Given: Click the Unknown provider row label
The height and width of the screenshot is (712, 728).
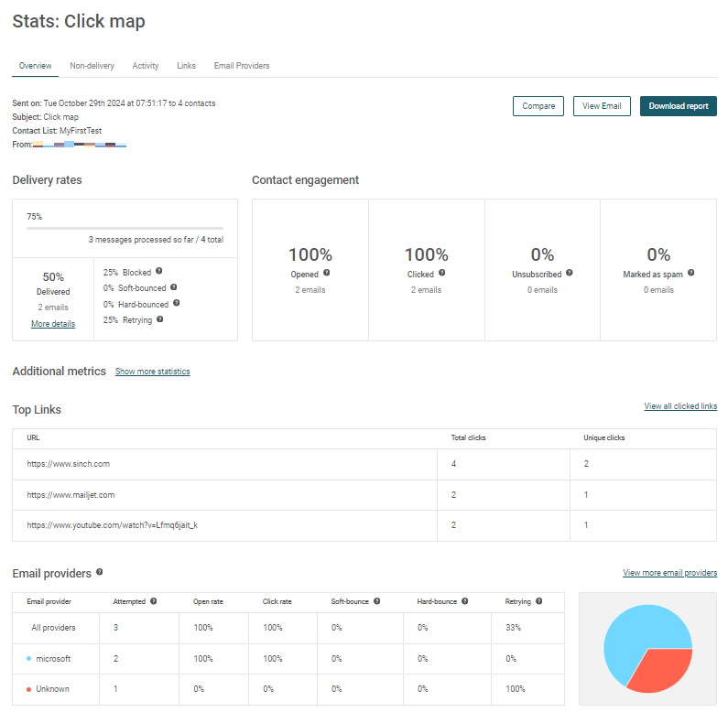Looking at the screenshot, I should [52, 689].
